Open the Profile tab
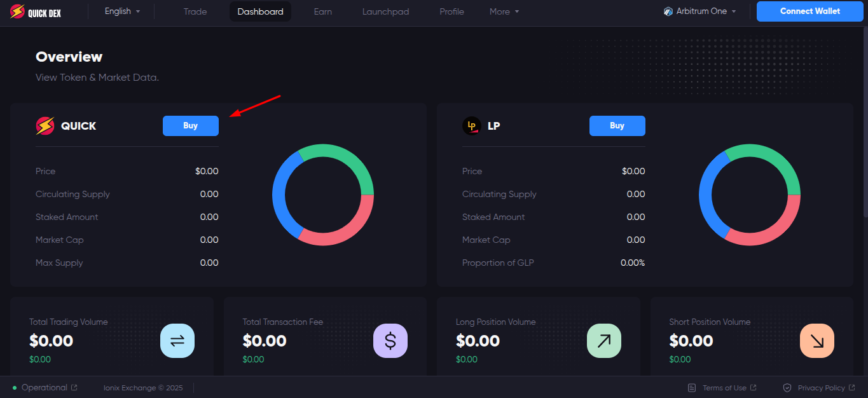Image resolution: width=868 pixels, height=398 pixels. coord(452,11)
